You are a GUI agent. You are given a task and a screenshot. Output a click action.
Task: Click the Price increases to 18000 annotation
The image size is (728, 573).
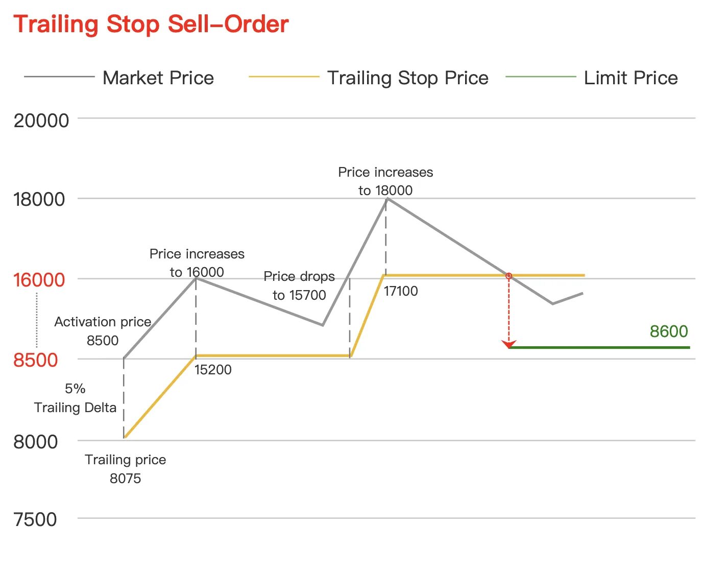385,181
